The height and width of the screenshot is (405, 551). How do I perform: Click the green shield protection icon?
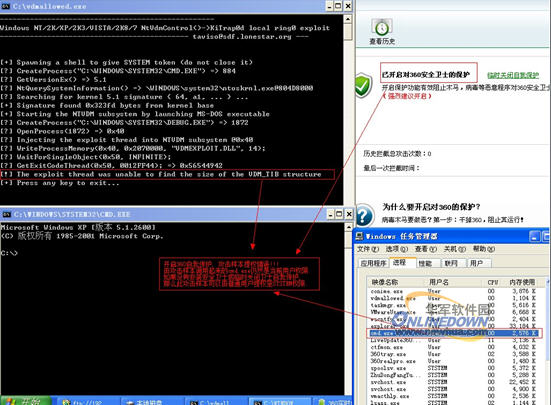[x=363, y=85]
